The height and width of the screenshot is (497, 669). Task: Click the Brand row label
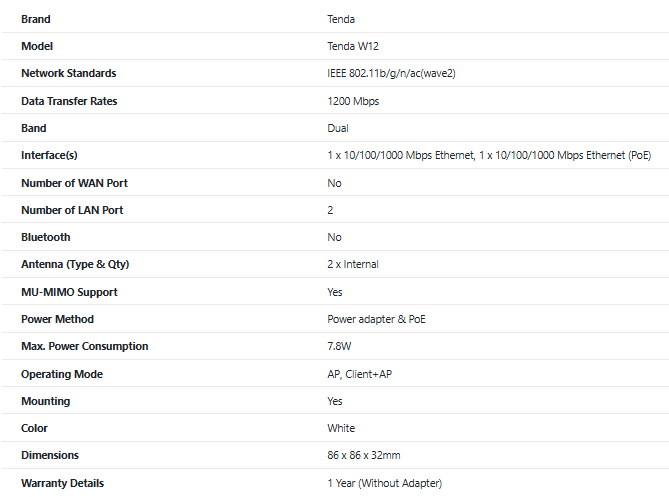click(36, 19)
